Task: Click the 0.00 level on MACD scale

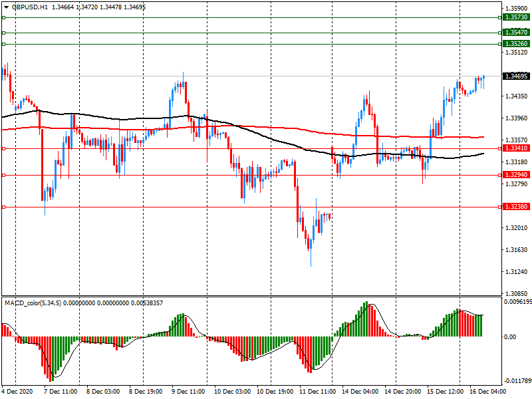Action: [x=511, y=337]
